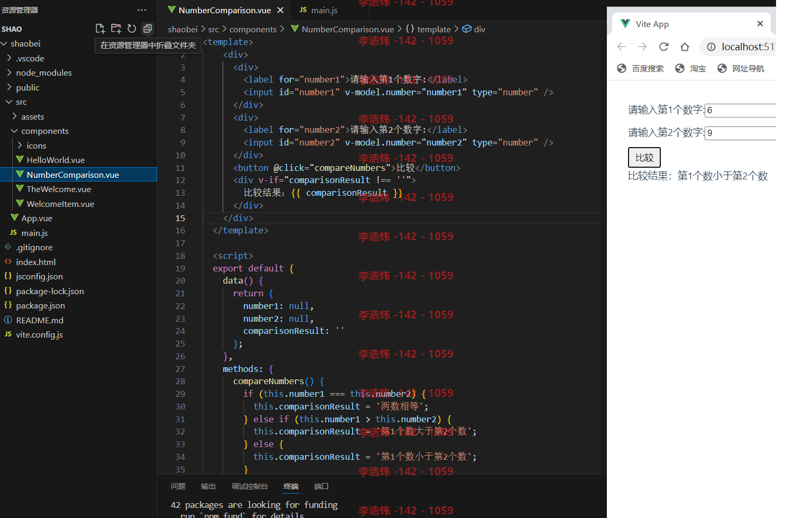Image resolution: width=812 pixels, height=518 pixels.
Task: Click the first number input field
Action: pyautogui.click(x=740, y=110)
